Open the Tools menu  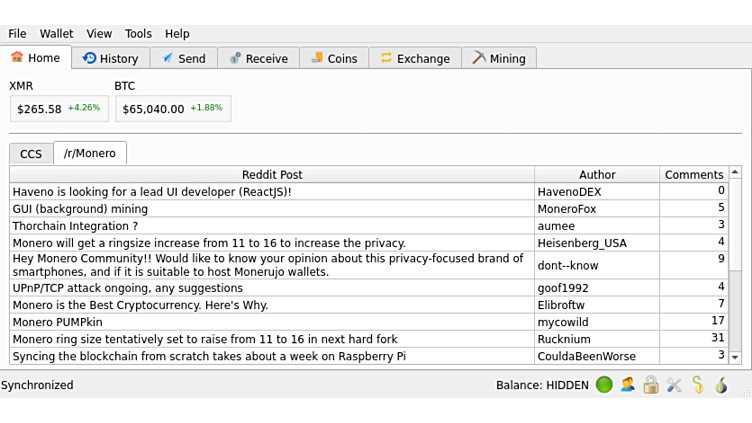pos(138,33)
